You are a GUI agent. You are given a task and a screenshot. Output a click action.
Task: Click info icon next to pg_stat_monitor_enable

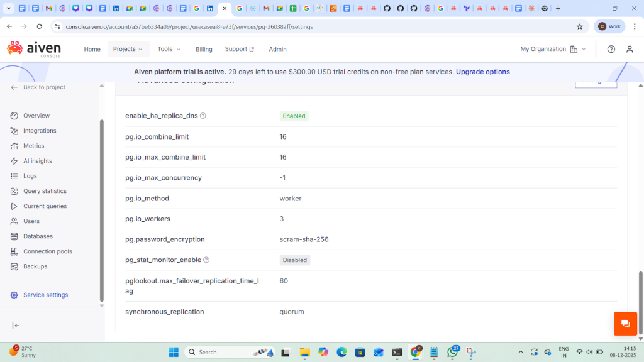point(206,260)
